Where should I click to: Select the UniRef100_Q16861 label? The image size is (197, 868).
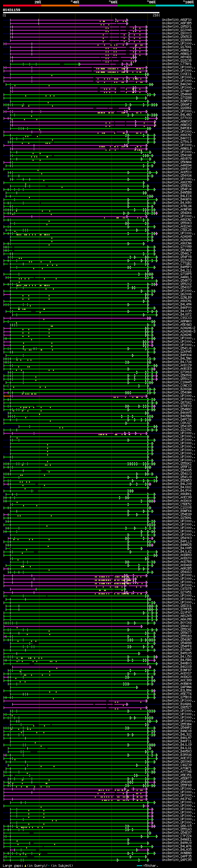(x=177, y=108)
